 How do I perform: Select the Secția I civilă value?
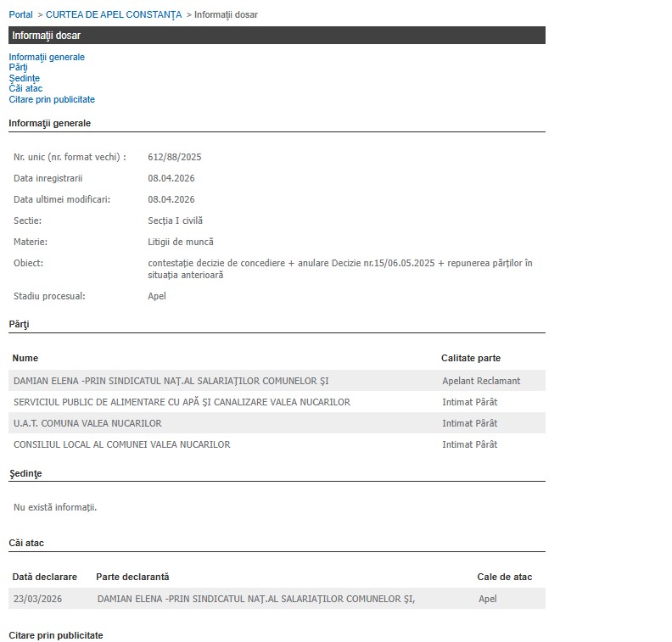[175, 221]
